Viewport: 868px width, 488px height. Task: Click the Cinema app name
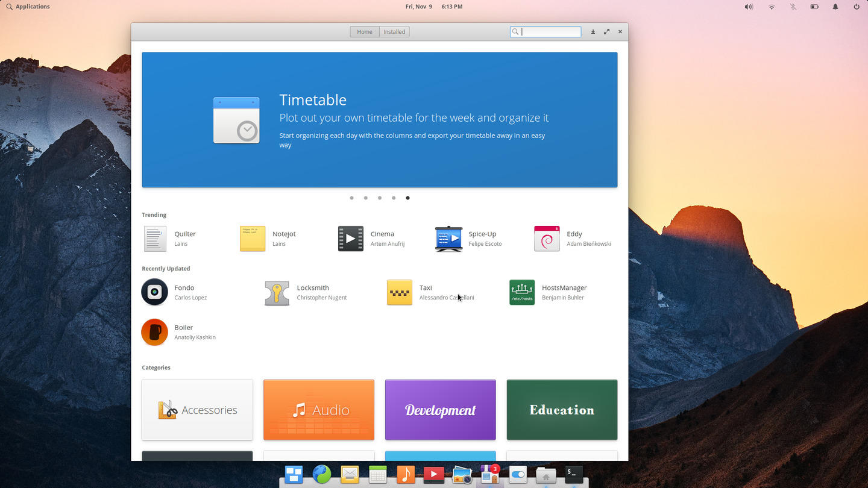coord(382,234)
